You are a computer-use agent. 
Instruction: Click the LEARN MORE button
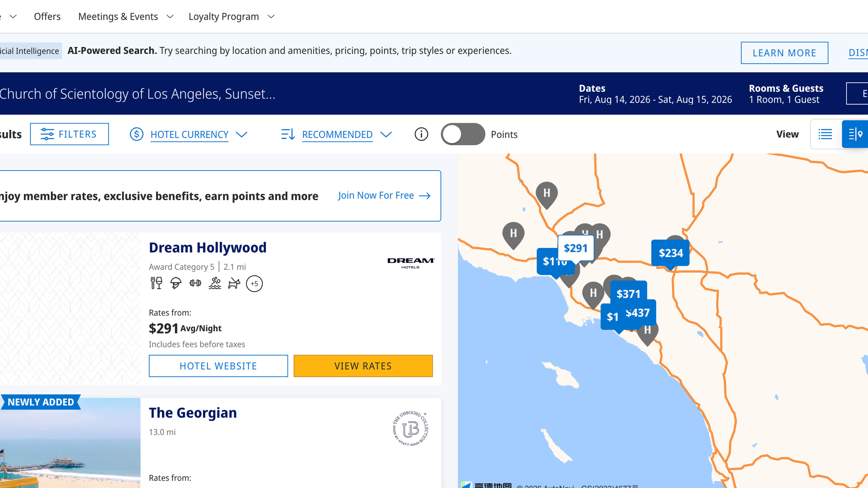784,53
